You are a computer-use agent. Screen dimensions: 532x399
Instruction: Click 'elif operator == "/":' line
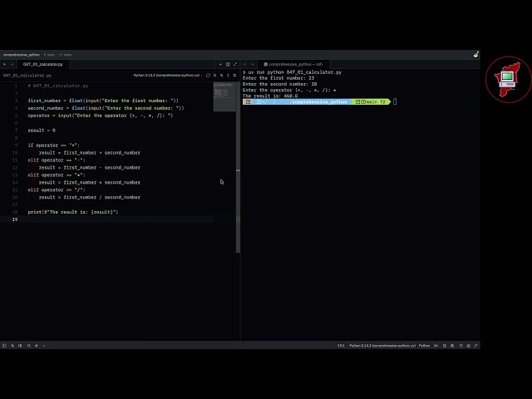tap(57, 190)
